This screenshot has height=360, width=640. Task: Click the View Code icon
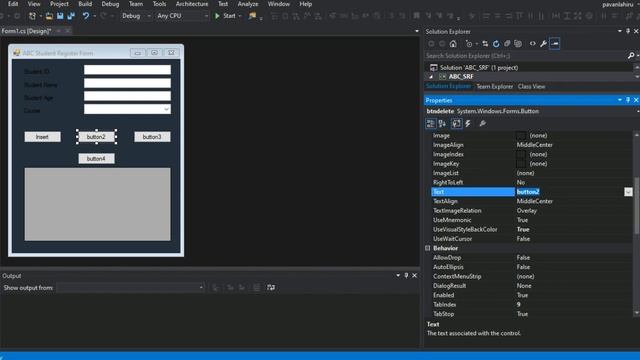533,44
